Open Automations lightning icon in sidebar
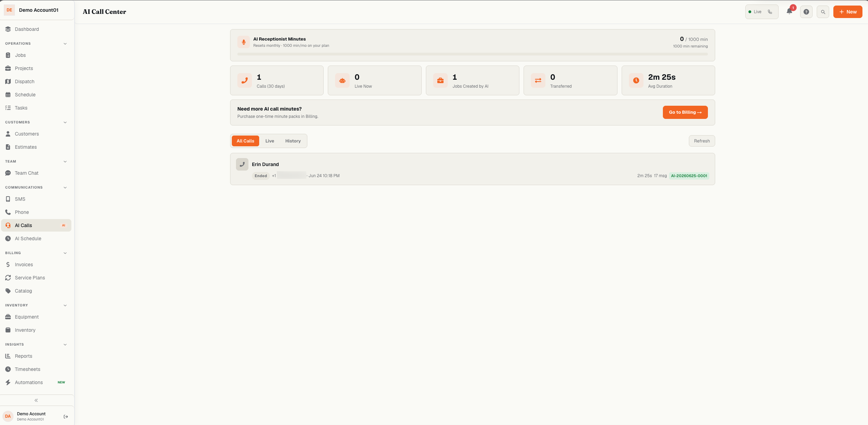Screen dimensions: 868x425 pyautogui.click(x=8, y=382)
